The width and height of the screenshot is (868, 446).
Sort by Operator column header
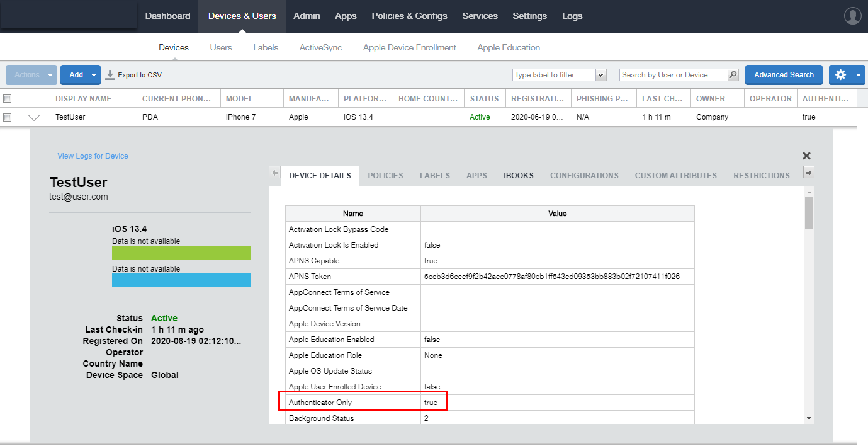click(x=770, y=99)
